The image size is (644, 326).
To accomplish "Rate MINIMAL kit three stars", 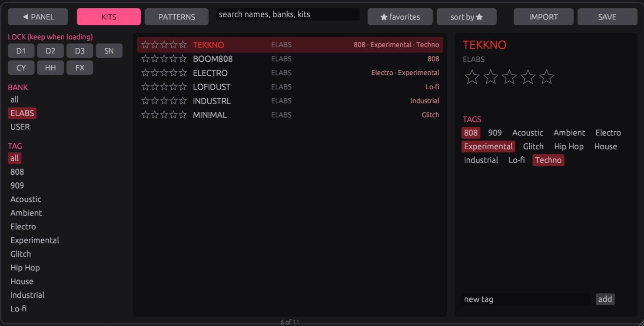I will [164, 115].
